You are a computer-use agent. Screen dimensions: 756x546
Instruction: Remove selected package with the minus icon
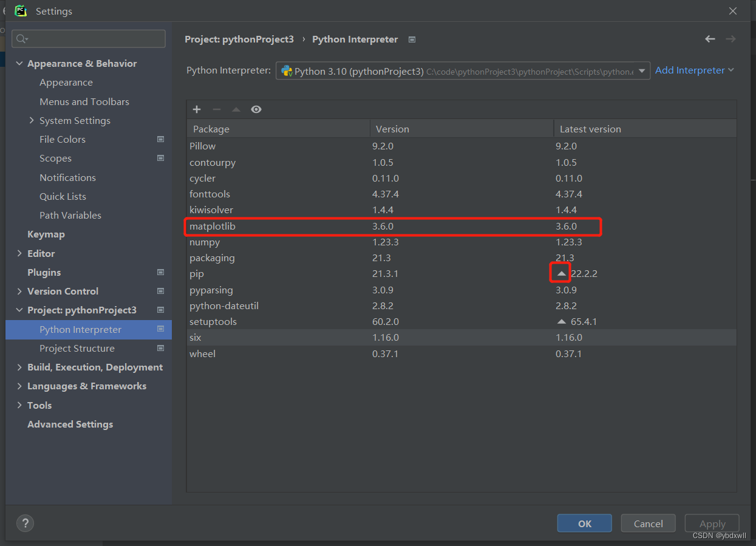(217, 109)
